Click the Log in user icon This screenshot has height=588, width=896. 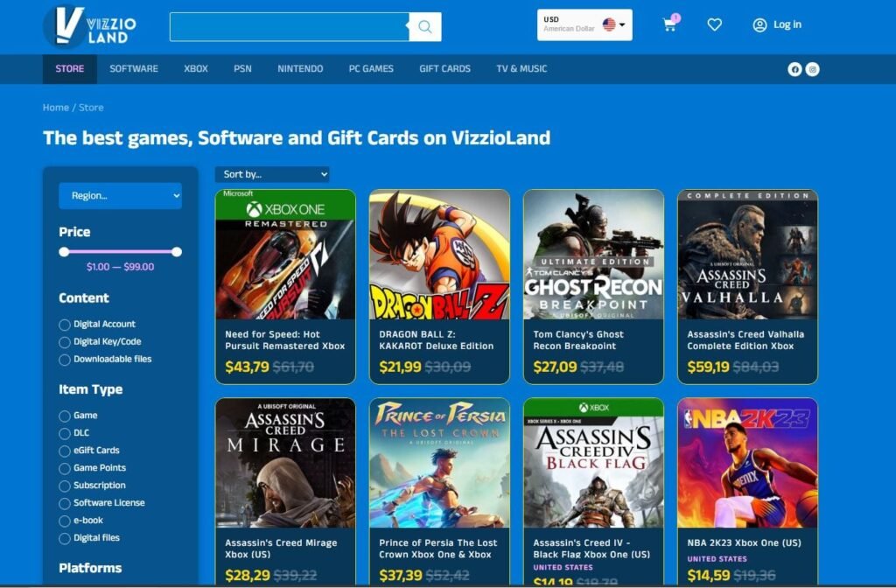pyautogui.click(x=759, y=25)
